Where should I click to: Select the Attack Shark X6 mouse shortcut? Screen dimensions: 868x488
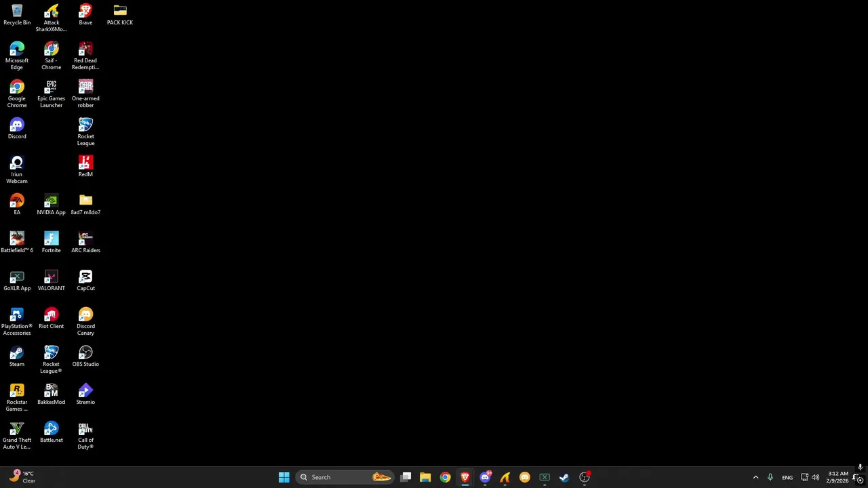coord(51,18)
